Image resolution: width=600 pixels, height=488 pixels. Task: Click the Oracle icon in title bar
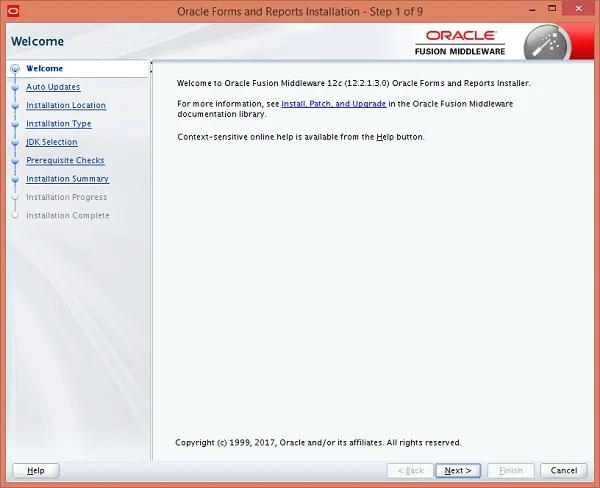(x=13, y=11)
